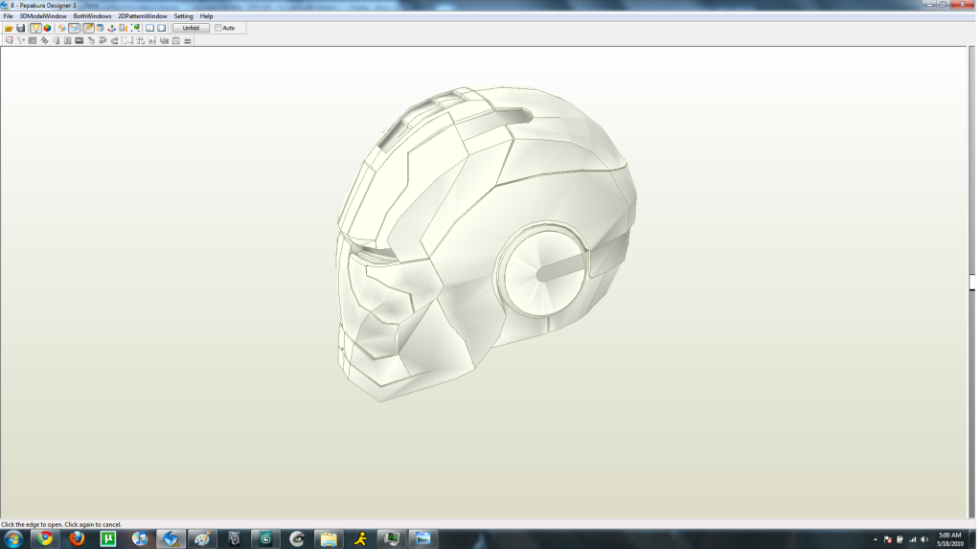
Task: Enable the Auto checkbox
Action: (x=218, y=29)
